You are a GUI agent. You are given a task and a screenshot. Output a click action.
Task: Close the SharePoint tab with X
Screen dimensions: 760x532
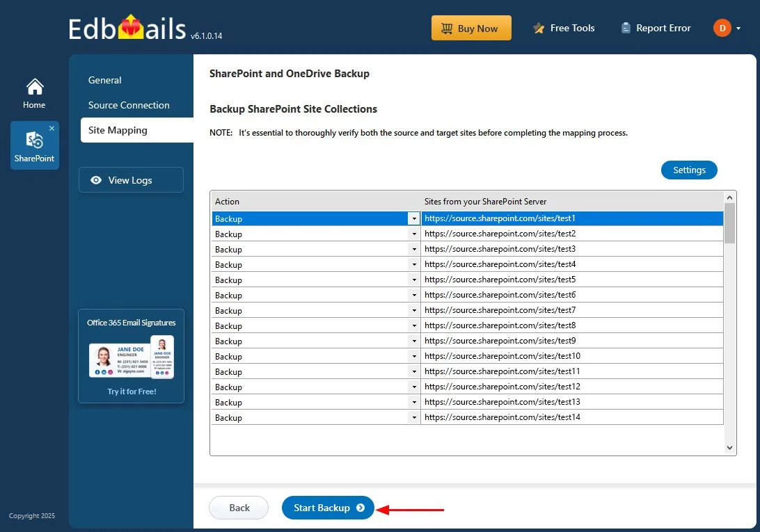52,129
